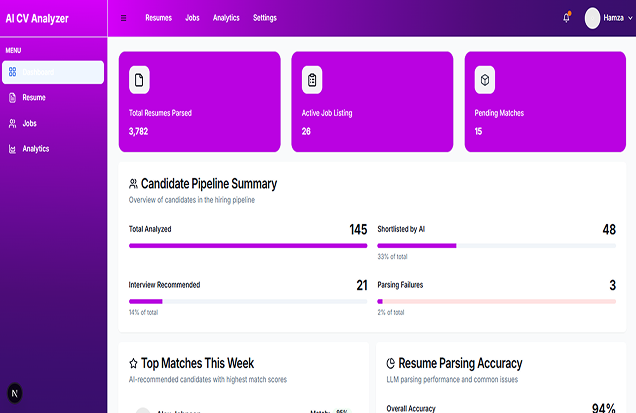Expand the Hamza user dropdown chevron
636x413 pixels.
coord(629,18)
